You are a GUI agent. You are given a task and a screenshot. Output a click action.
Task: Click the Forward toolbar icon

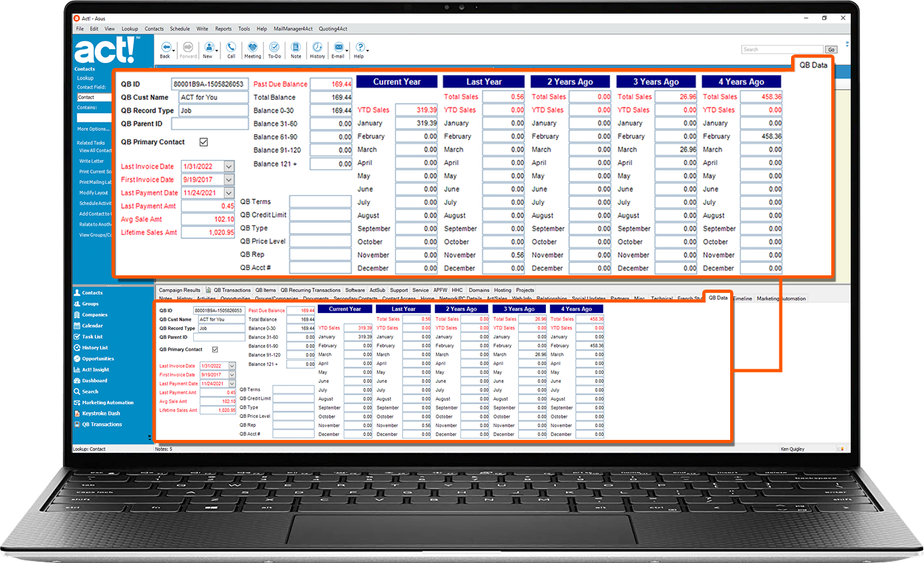point(188,47)
